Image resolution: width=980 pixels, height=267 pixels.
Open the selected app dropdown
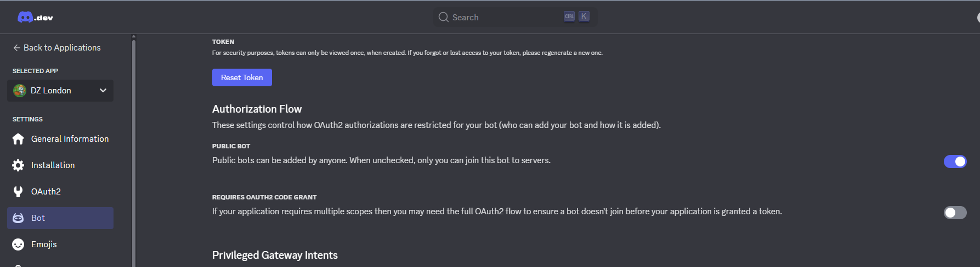[x=60, y=91]
